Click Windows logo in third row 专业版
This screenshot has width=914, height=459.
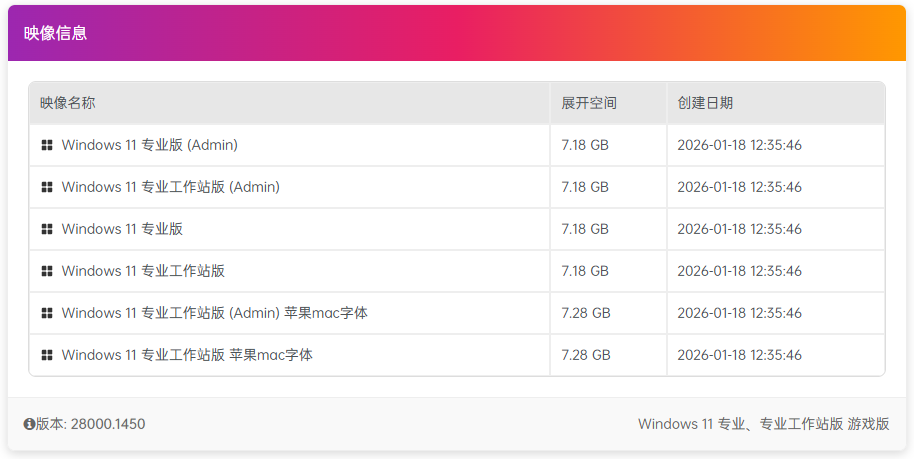click(47, 229)
